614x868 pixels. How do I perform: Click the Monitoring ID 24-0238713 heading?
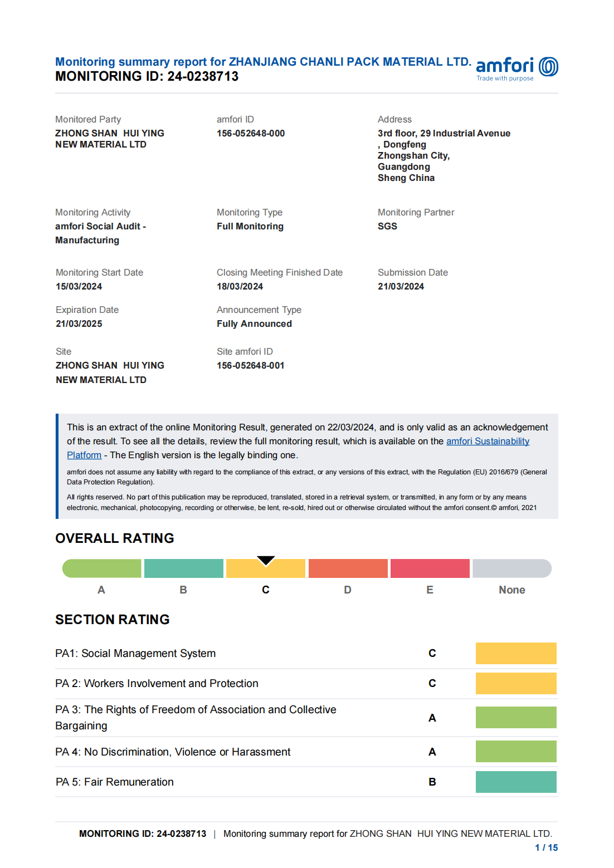coord(147,76)
